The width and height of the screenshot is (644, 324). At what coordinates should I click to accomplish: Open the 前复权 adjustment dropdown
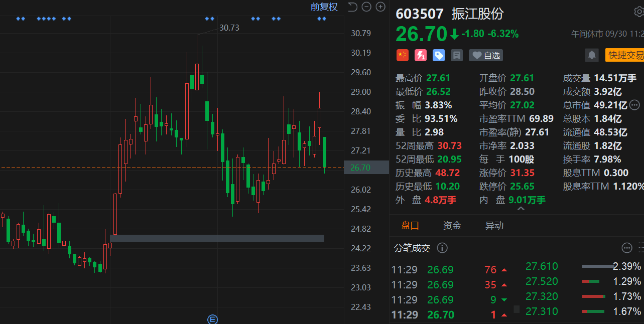pos(324,7)
